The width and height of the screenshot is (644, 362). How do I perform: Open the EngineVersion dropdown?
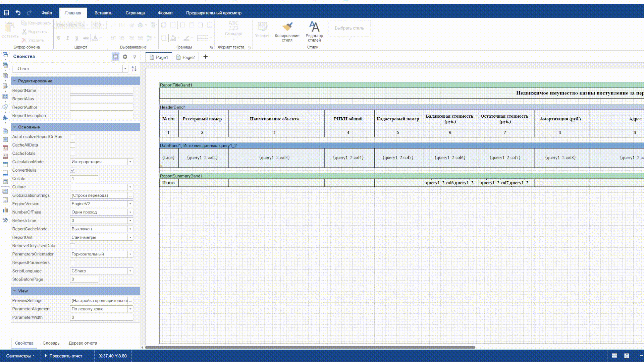[130, 204]
